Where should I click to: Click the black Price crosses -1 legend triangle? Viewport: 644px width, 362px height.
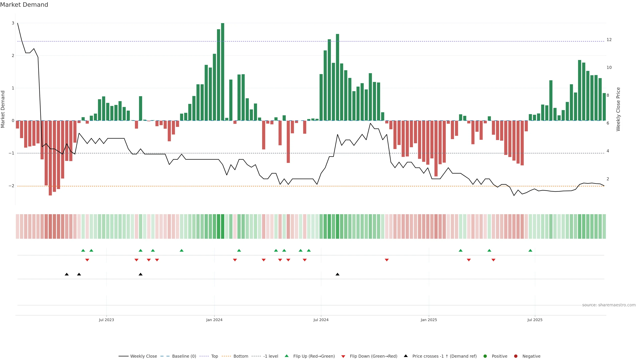(406, 356)
